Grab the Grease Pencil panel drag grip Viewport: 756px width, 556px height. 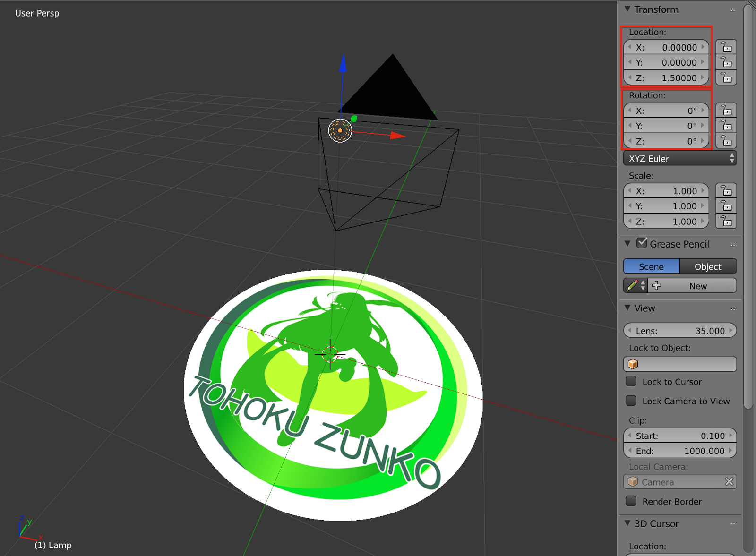point(732,245)
